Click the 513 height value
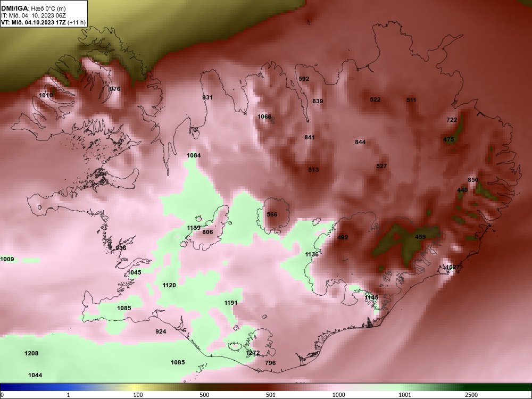The image size is (532, 399). click(x=313, y=170)
